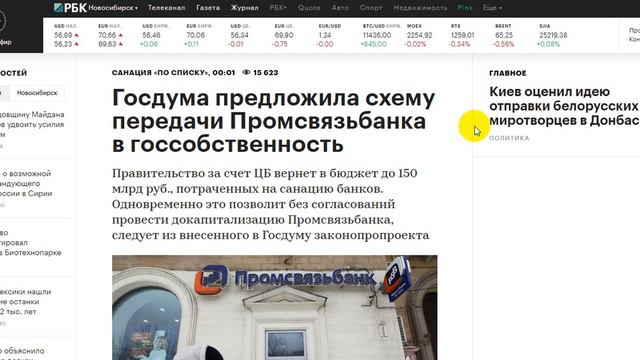Click the USD ЦБ 56,34 ticker

240,35
